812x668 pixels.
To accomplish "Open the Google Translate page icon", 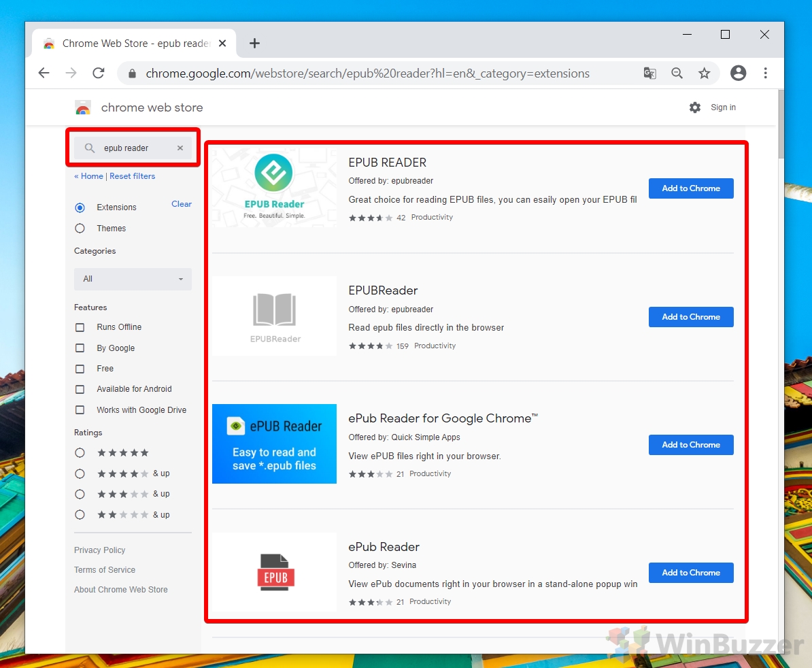I will pyautogui.click(x=649, y=73).
